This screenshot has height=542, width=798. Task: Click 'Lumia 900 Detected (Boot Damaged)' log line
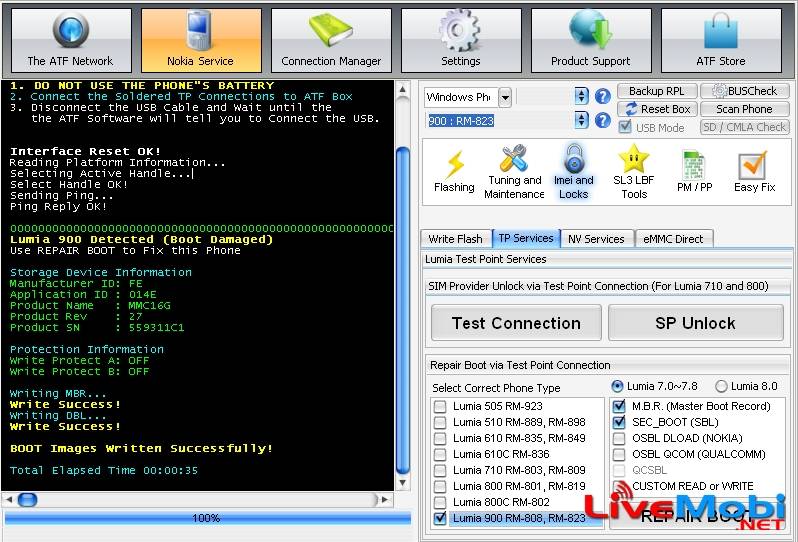tap(141, 239)
